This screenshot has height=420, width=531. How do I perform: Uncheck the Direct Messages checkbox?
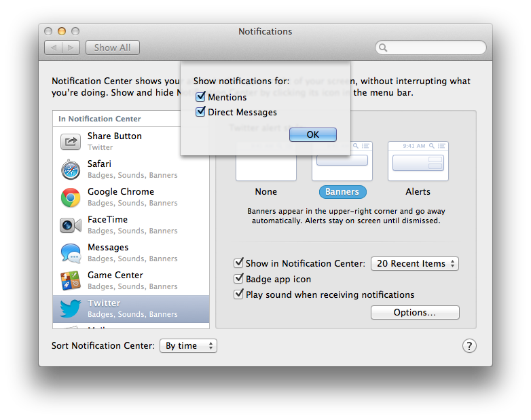tap(200, 112)
